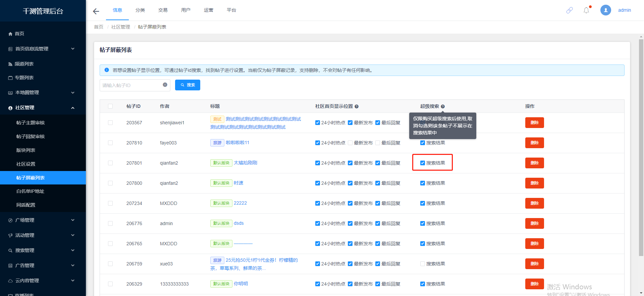Expand 本地圈管理 menu chevron
Screen dimensions: 644x296
click(x=73, y=93)
